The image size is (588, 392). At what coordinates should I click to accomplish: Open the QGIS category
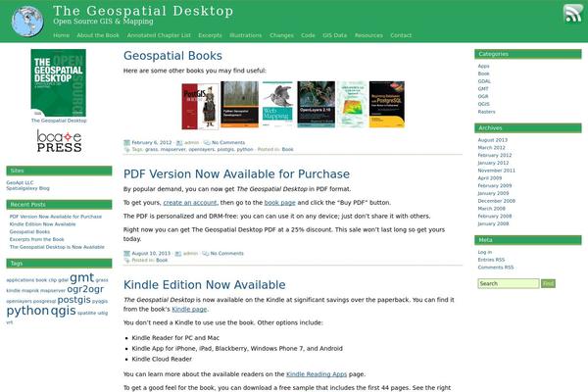pyautogui.click(x=483, y=104)
